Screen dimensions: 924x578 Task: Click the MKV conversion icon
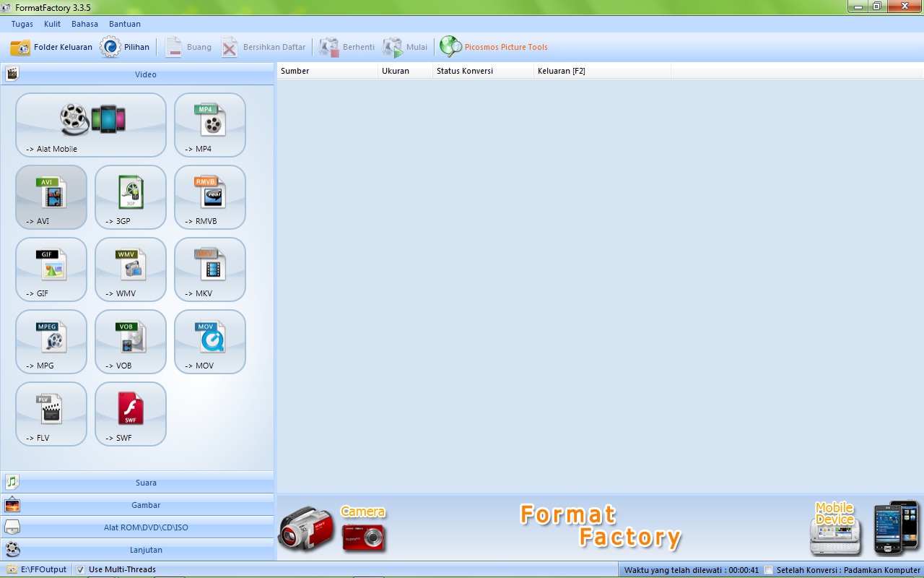click(x=210, y=269)
